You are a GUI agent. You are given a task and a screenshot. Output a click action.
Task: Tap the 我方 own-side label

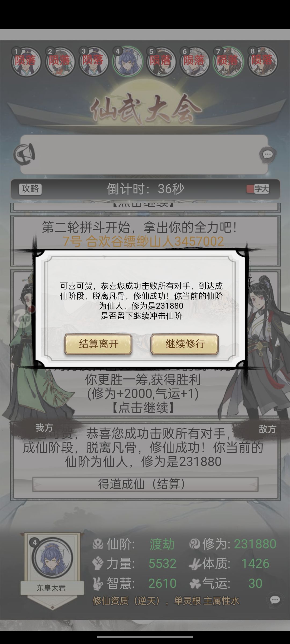pos(44,428)
